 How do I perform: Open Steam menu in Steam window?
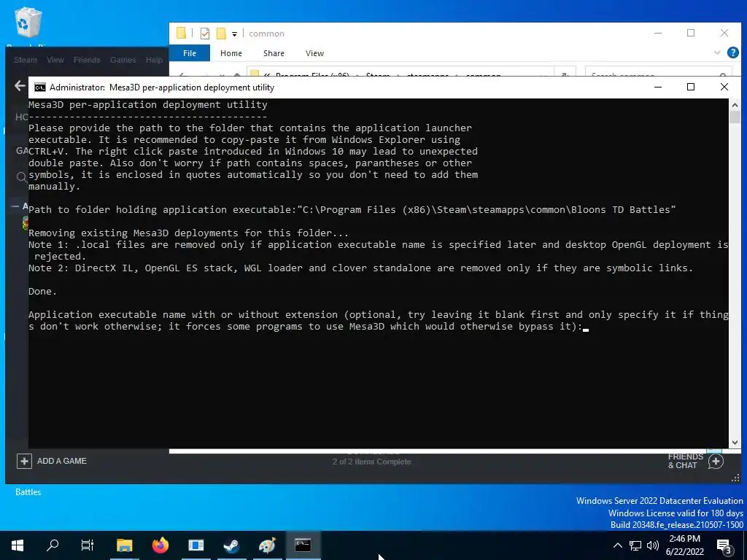(26, 60)
